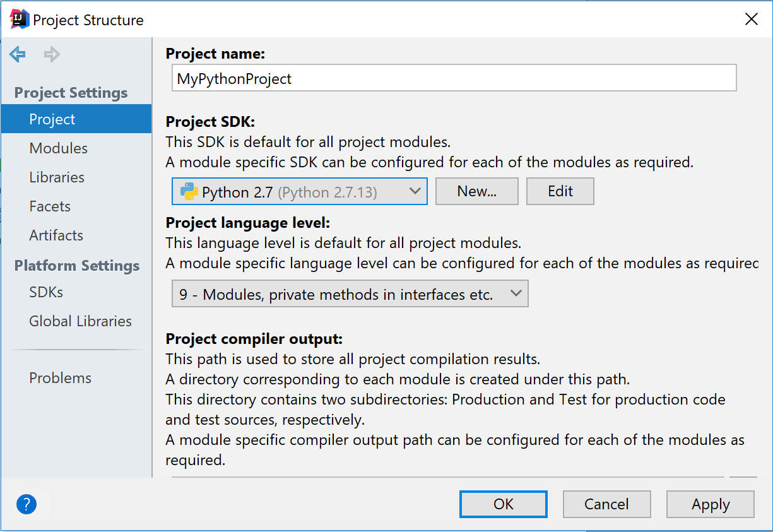Screen dimensions: 773x532
Task: Click the Python logo in the SDK selector
Action: [x=189, y=192]
